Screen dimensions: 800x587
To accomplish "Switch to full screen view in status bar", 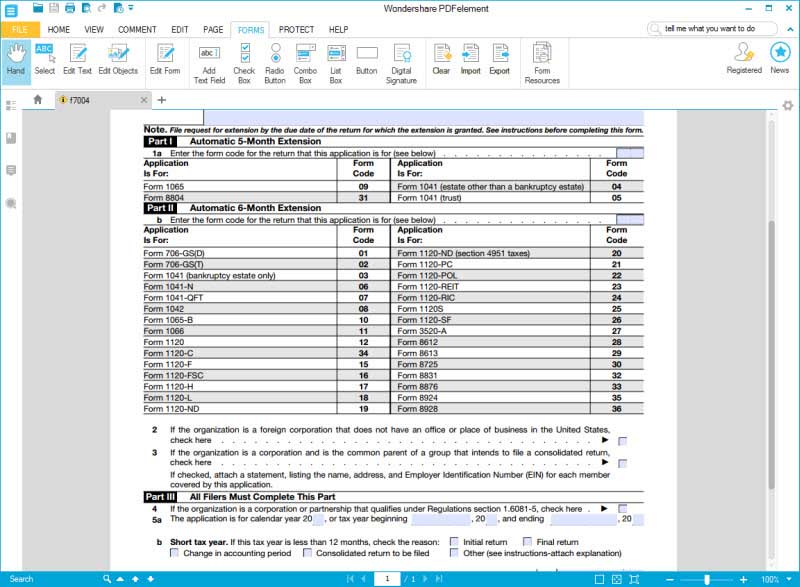I will [x=634, y=579].
